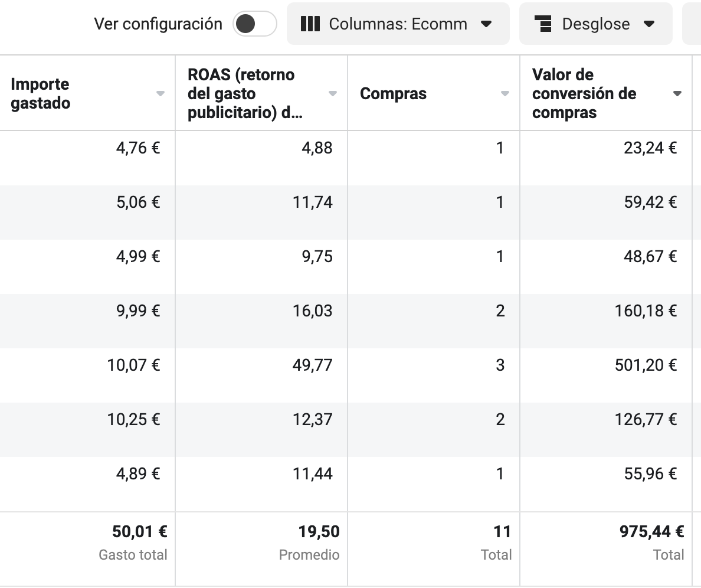701x588 pixels.
Task: Click the 10,25 € spend cell
Action: [x=133, y=419]
